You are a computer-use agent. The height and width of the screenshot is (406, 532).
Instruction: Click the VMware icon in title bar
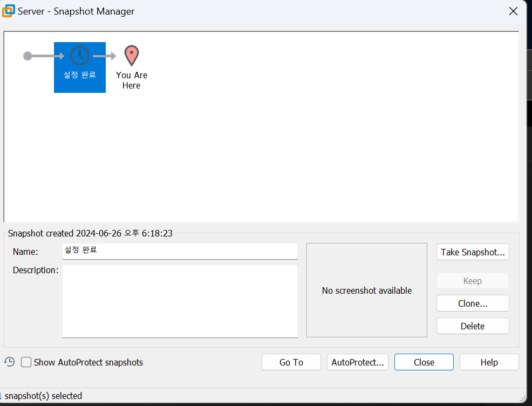(9, 11)
